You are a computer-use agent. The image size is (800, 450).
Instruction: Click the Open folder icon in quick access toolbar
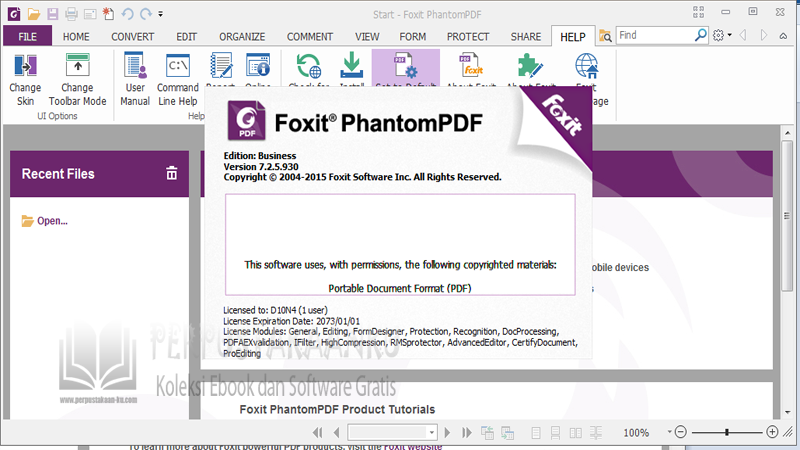pos(34,14)
